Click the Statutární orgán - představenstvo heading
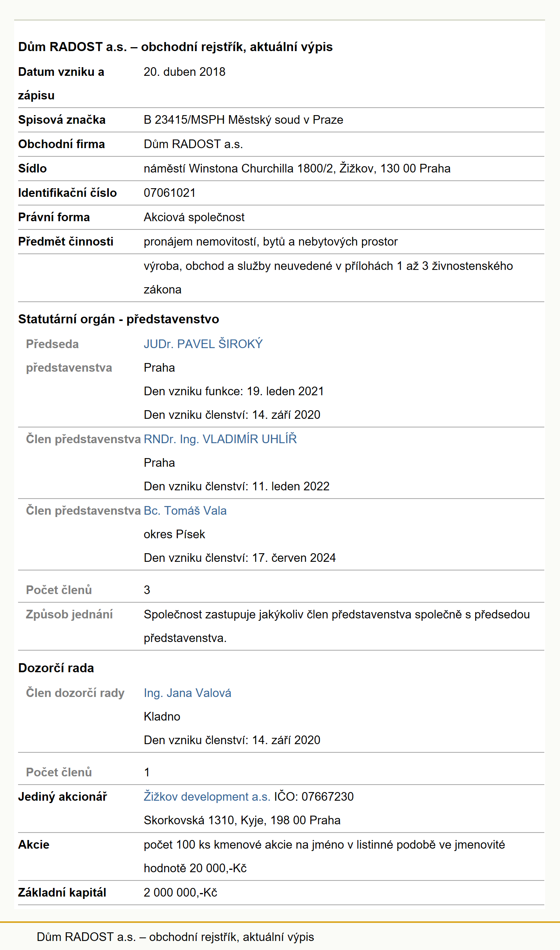The width and height of the screenshot is (560, 950). pyautogui.click(x=119, y=319)
